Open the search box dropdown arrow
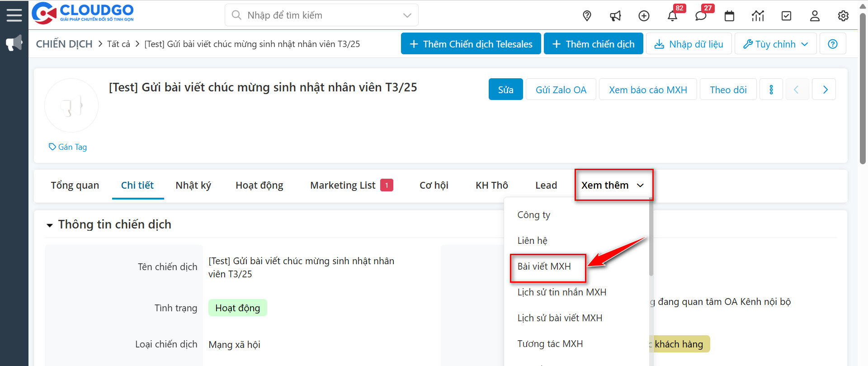Screen dimensions: 868x366 point(407,15)
